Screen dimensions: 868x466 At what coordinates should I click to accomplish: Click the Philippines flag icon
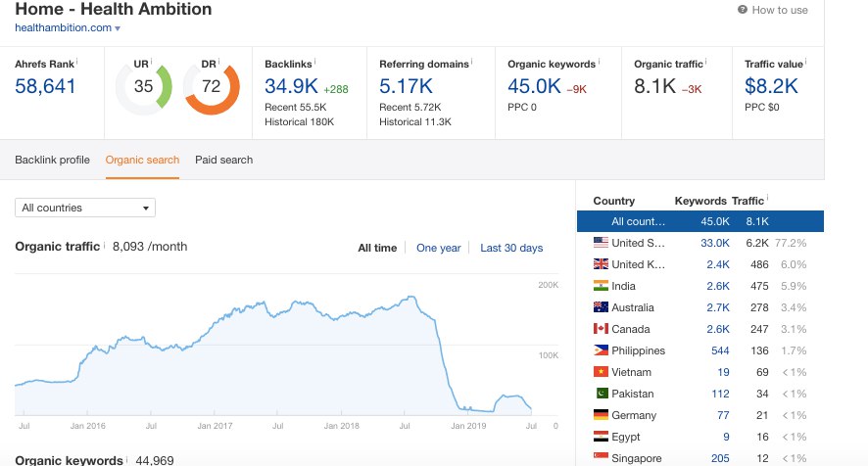[x=601, y=350]
